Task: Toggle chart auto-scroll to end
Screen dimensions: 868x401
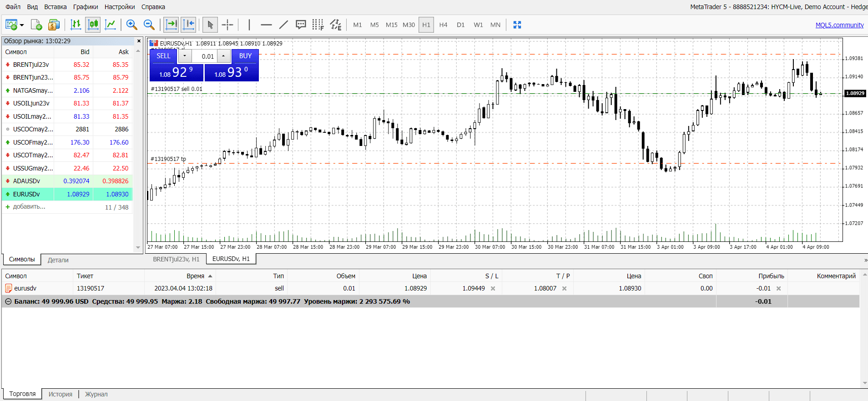Action: [x=171, y=25]
